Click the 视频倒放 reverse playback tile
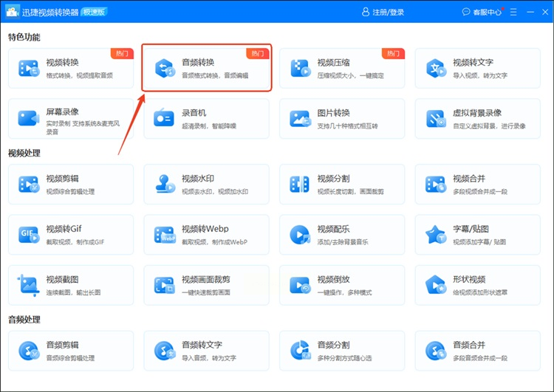Image resolution: width=554 pixels, height=392 pixels. pyautogui.click(x=342, y=285)
